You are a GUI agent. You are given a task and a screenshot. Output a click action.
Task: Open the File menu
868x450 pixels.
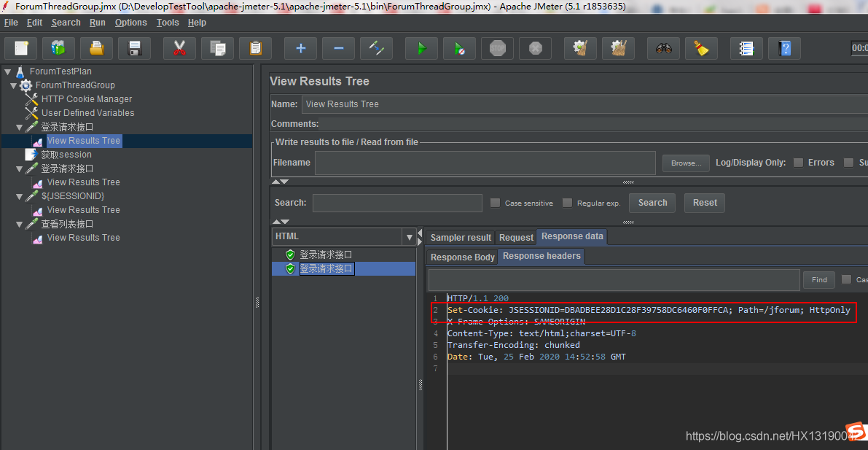pyautogui.click(x=11, y=23)
